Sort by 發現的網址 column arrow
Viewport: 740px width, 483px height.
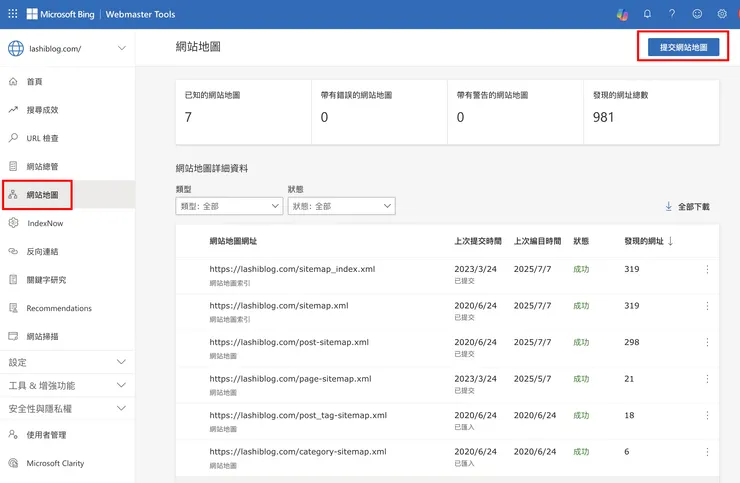[670, 241]
